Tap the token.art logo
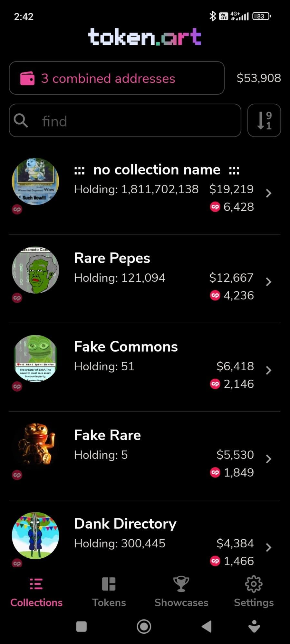The image size is (290, 644). coord(145,36)
